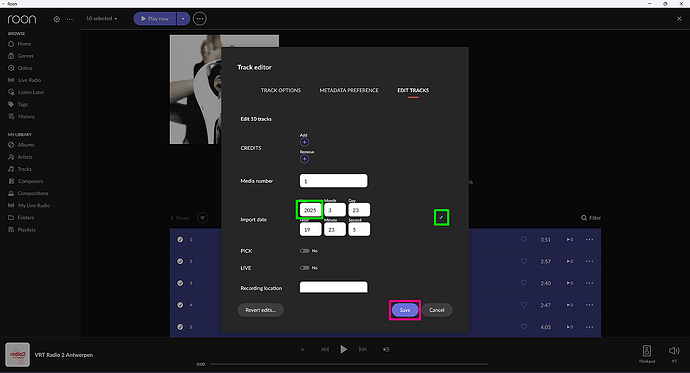Toggle the PICK switch
Screen dimensions: 690x373
pos(305,251)
